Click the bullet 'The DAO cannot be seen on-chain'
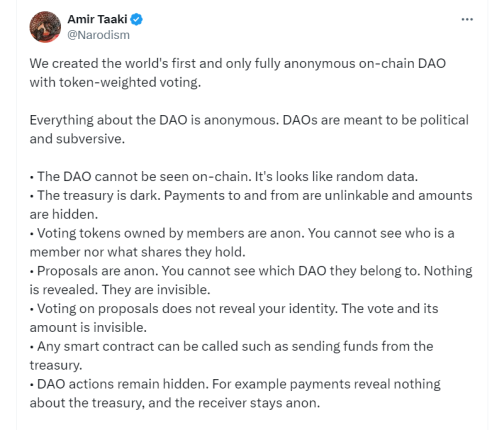The height and width of the screenshot is (430, 492). (224, 176)
